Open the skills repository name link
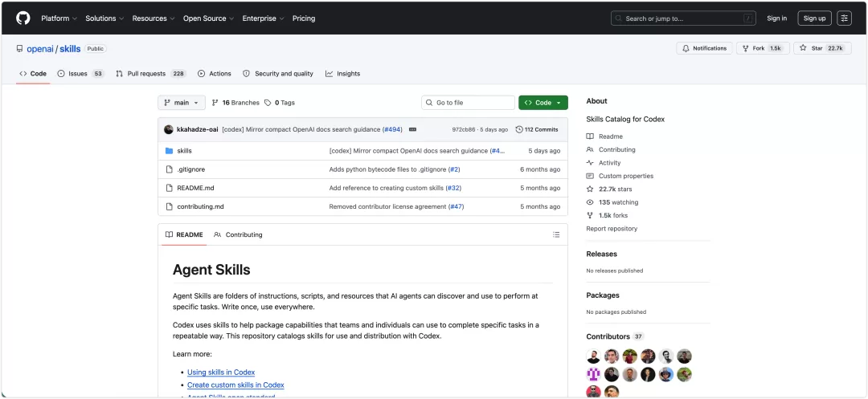868x399 pixels. [x=70, y=49]
